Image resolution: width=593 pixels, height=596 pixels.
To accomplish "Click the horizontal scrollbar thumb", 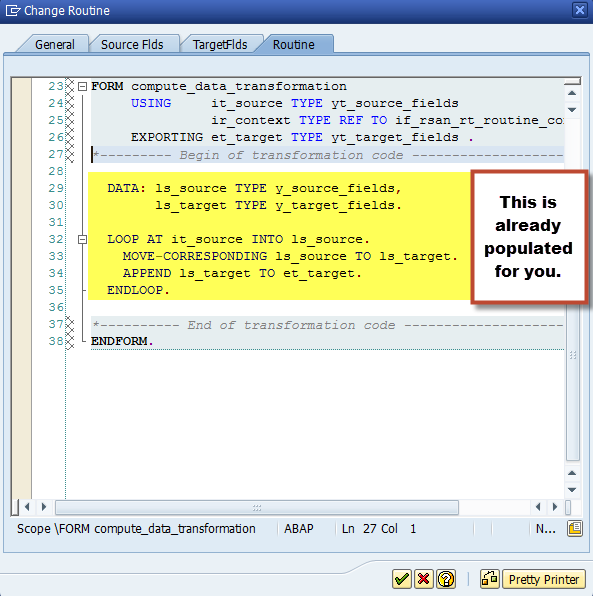I will [x=257, y=507].
